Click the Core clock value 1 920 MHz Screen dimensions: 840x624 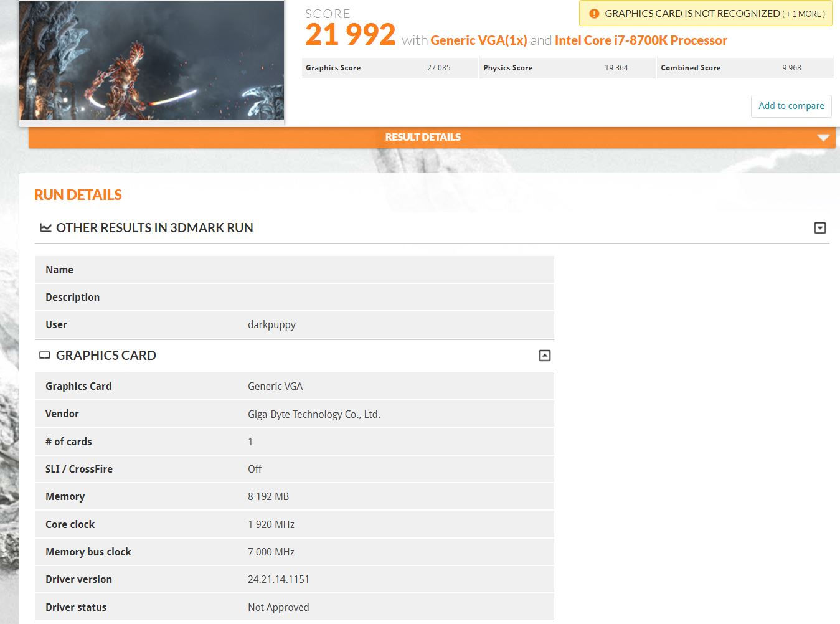[x=271, y=524]
